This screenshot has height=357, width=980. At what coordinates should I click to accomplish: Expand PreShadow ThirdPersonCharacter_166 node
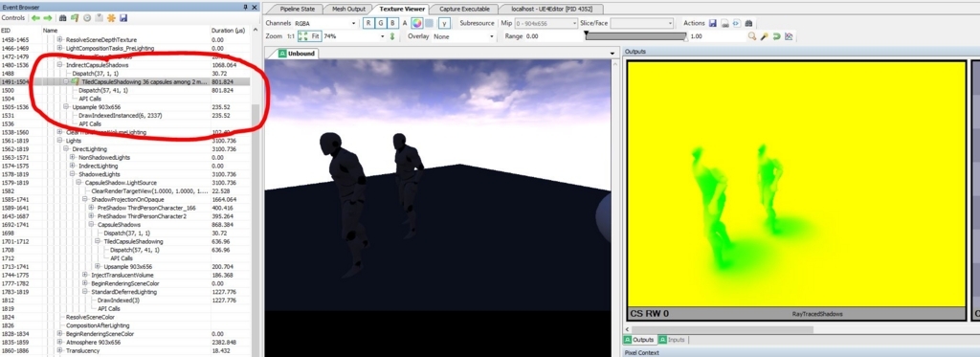[x=91, y=208]
